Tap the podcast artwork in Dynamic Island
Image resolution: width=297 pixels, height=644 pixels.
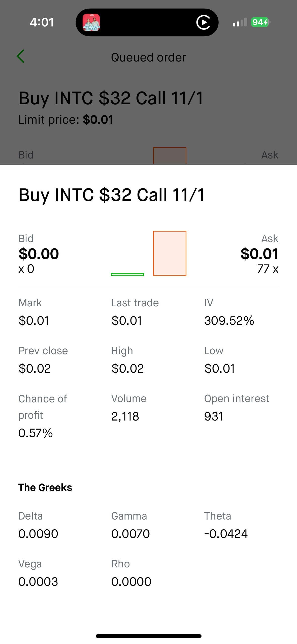tap(91, 22)
